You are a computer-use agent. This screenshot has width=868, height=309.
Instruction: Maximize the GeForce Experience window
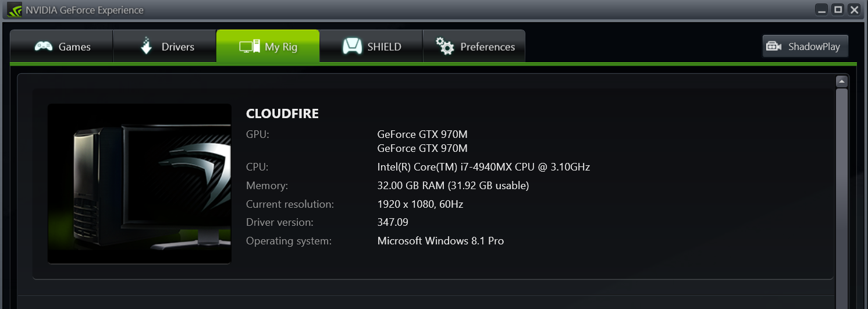838,10
